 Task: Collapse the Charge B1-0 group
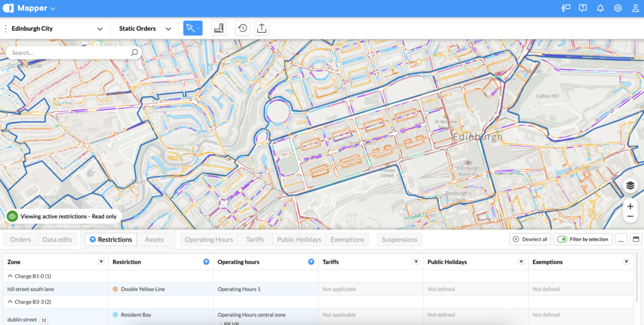tap(9, 276)
